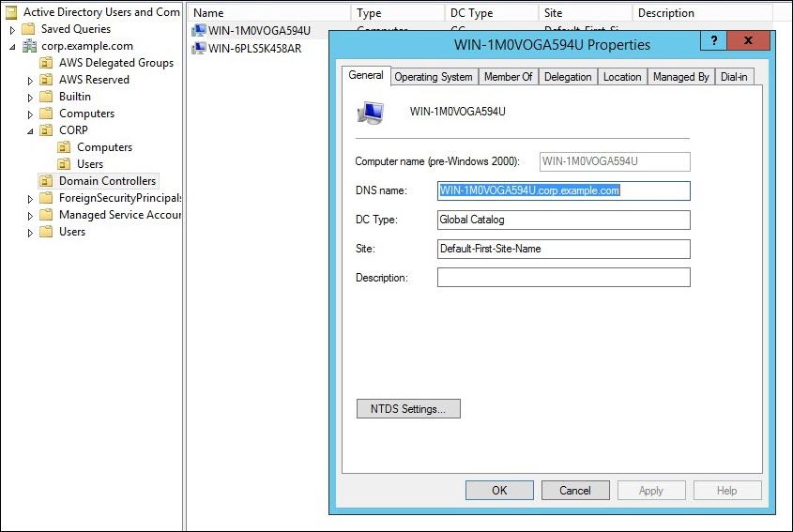Open the Location tab

tap(622, 77)
